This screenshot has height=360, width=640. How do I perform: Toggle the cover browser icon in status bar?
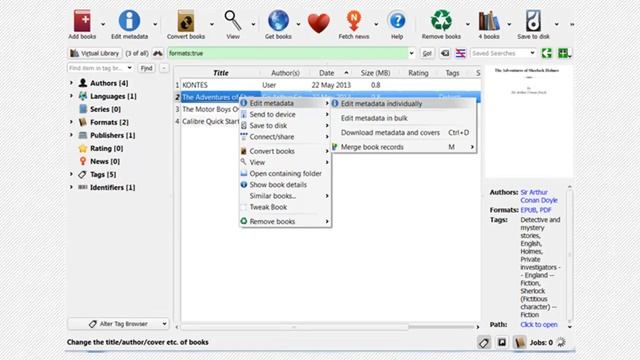click(x=502, y=342)
